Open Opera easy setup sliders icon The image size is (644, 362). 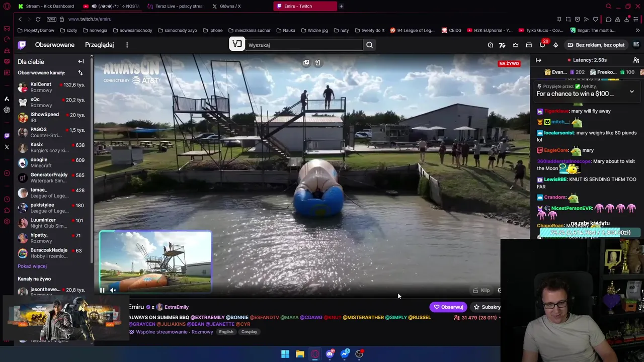point(636,19)
